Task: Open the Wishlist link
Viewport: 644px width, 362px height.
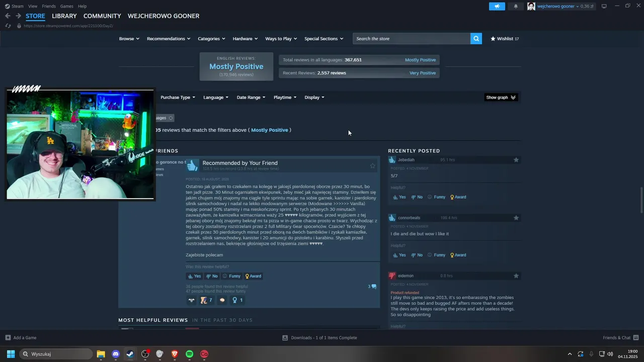Action: 505,39
